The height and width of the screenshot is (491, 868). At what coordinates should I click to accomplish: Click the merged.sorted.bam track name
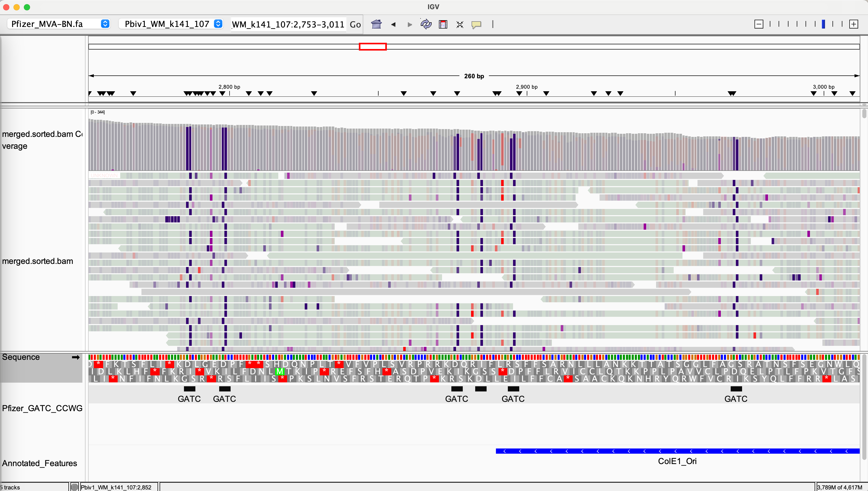point(37,261)
